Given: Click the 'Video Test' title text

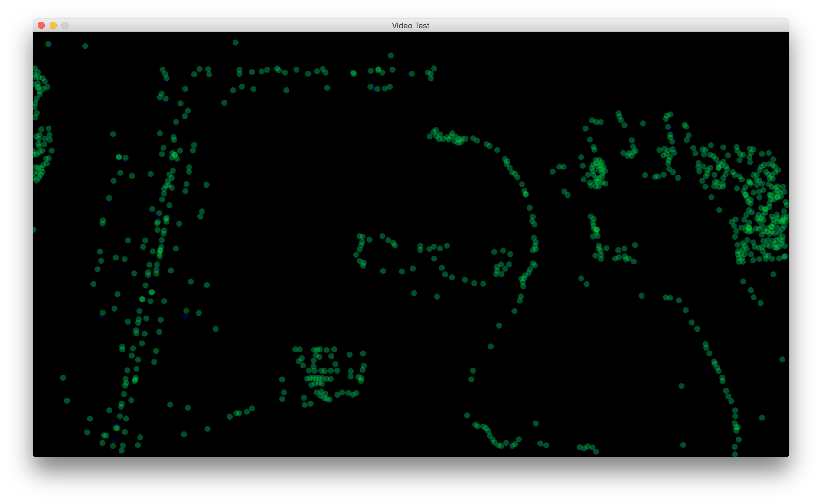Looking at the screenshot, I should (410, 26).
